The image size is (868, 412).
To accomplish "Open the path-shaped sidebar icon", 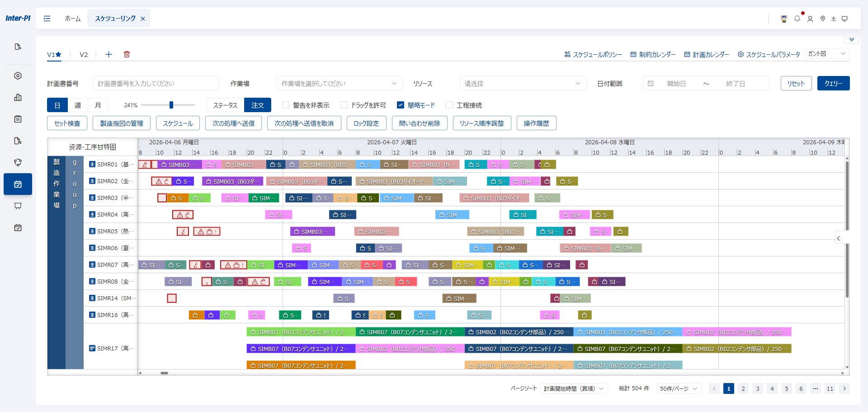I will (x=18, y=162).
